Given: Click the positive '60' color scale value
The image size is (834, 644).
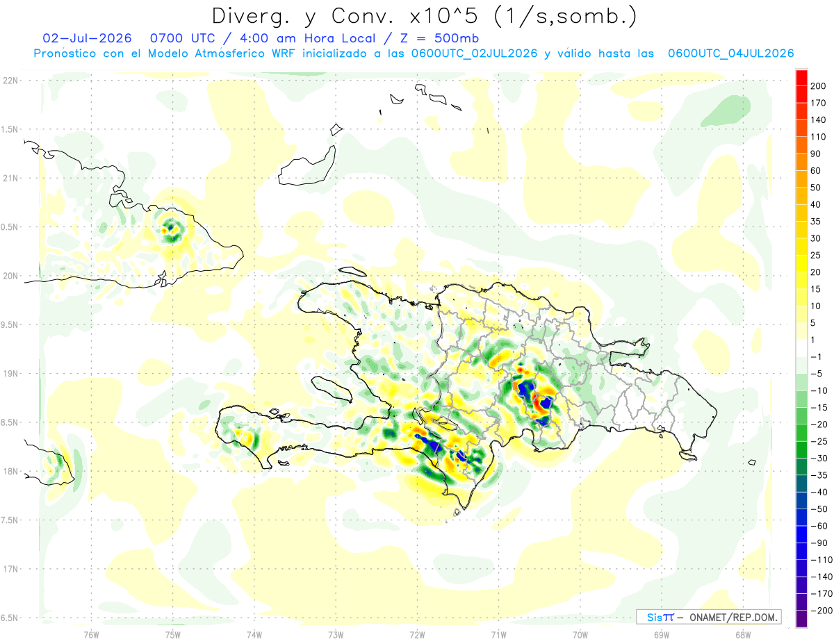Looking at the screenshot, I should click(x=816, y=171).
